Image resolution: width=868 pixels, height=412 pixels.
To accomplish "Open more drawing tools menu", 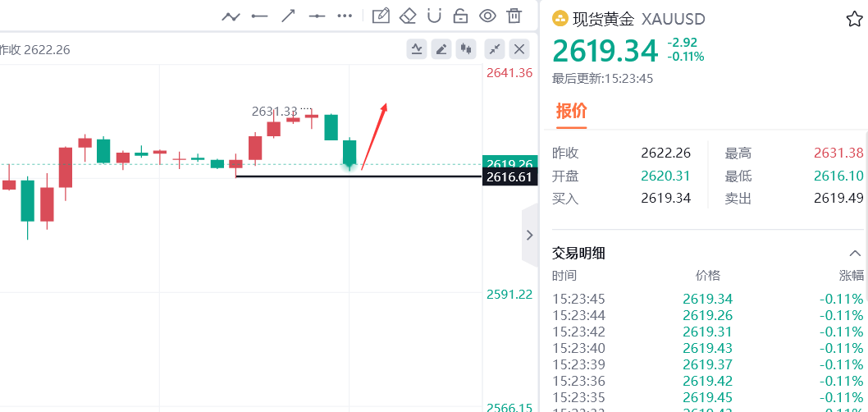I will tap(345, 16).
